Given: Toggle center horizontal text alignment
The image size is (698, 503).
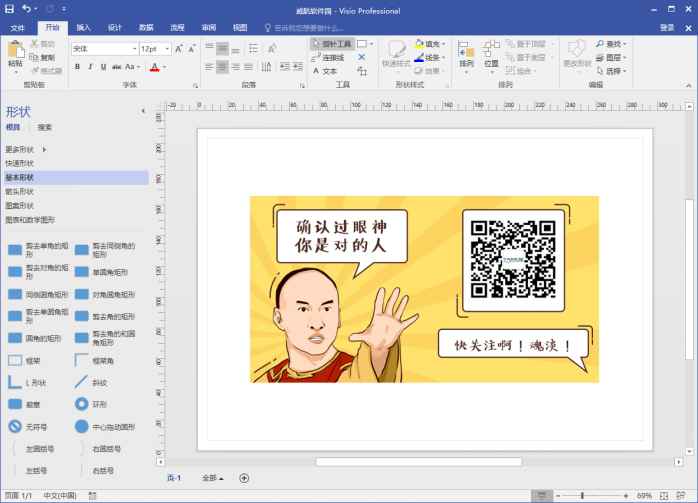Looking at the screenshot, I should coord(222,67).
